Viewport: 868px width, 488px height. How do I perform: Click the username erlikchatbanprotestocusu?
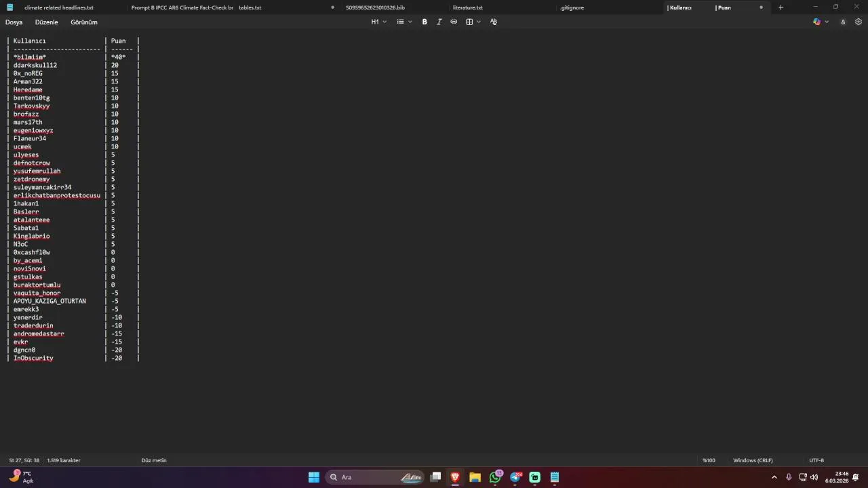point(57,195)
